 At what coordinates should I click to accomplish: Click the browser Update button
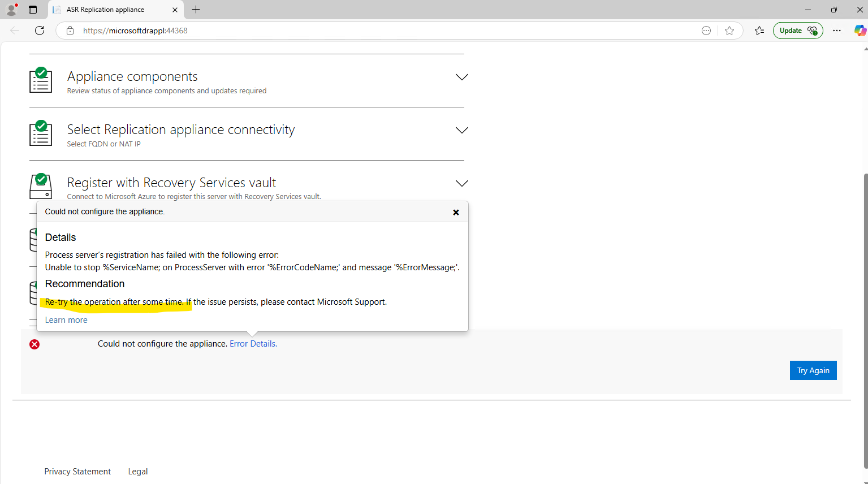[798, 31]
